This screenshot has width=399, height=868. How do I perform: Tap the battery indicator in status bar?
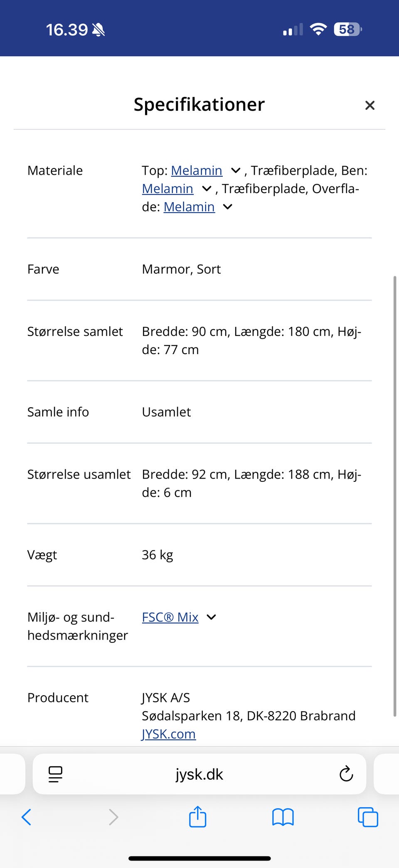[x=347, y=30]
